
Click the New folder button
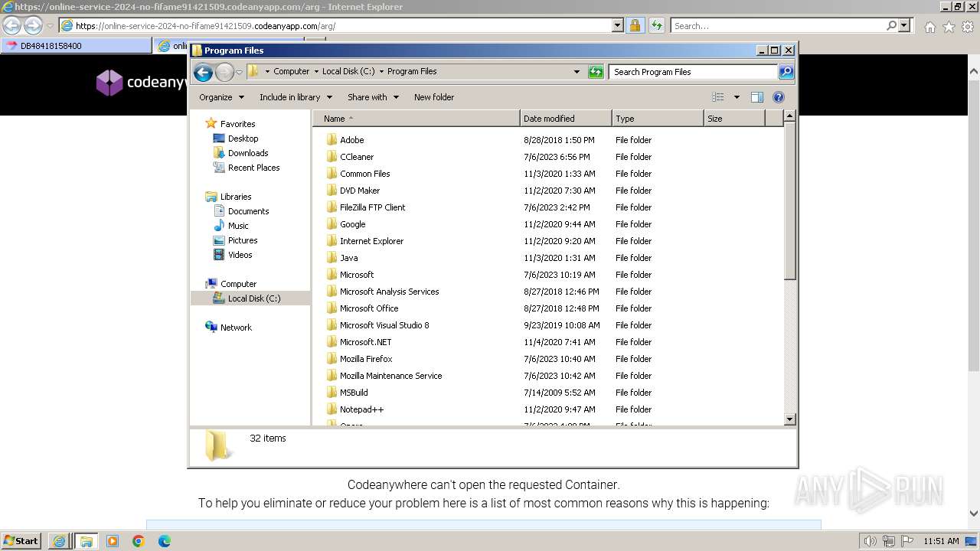(434, 97)
